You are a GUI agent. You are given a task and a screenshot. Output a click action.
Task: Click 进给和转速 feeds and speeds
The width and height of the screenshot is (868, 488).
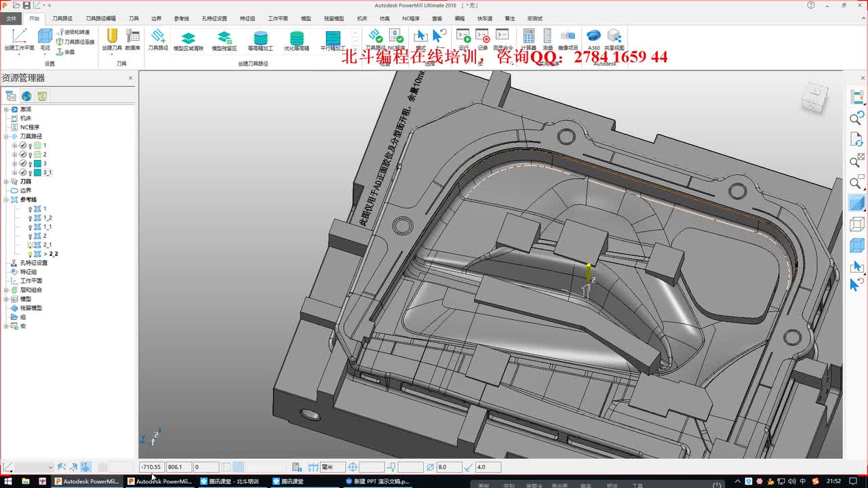(x=73, y=32)
